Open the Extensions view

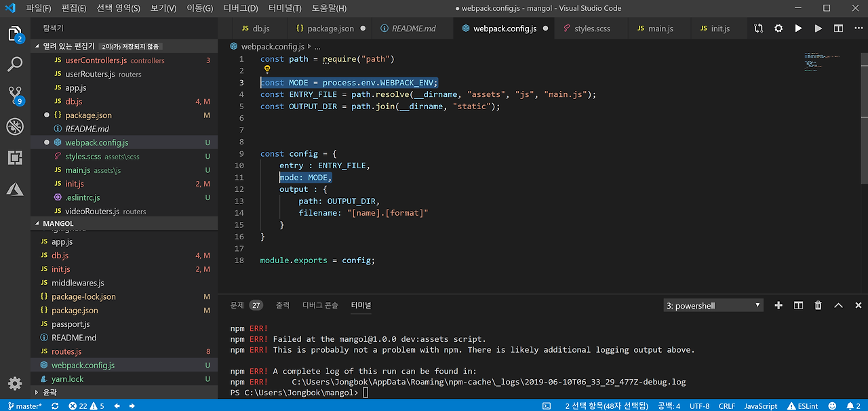point(15,158)
